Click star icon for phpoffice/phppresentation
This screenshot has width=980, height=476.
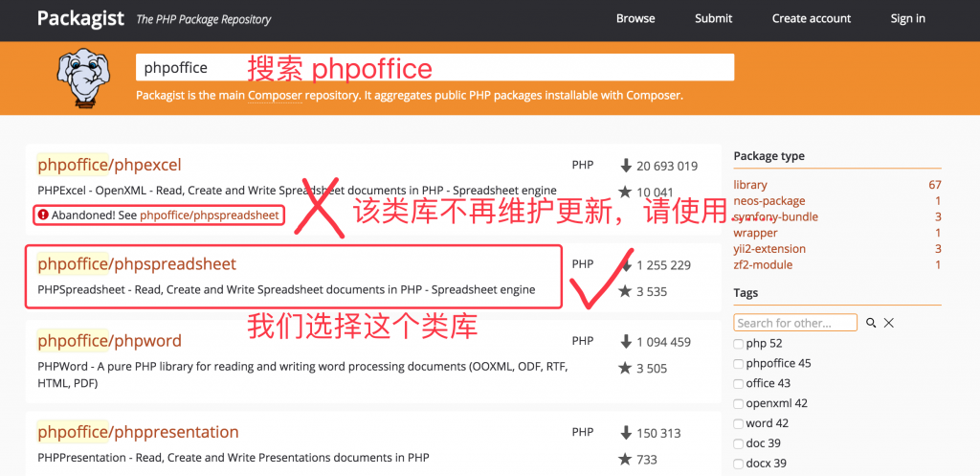[x=625, y=460]
